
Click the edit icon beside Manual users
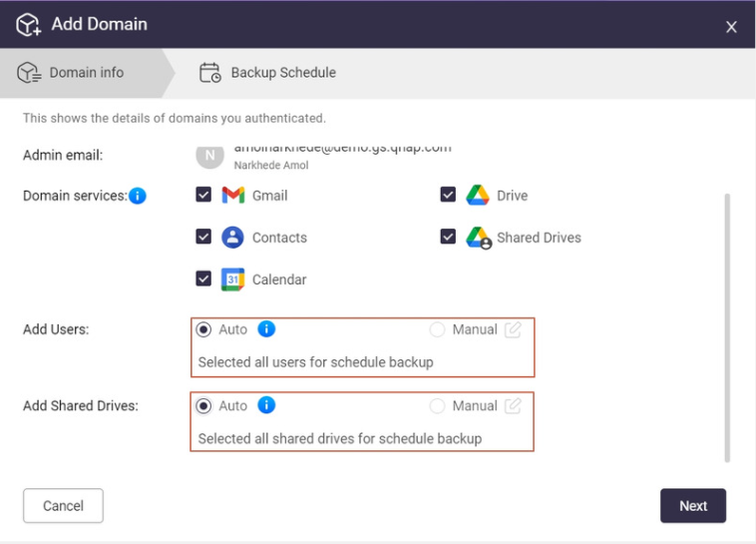coord(513,329)
